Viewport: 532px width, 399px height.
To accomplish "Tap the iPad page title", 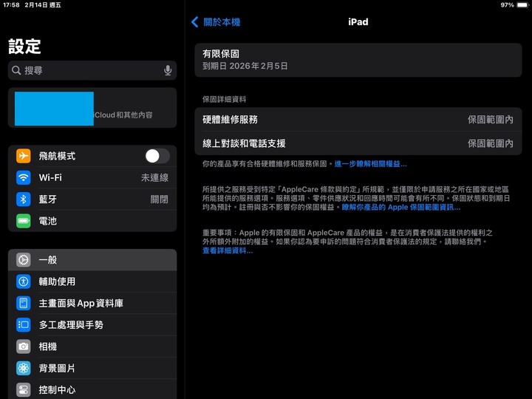I will click(x=358, y=22).
